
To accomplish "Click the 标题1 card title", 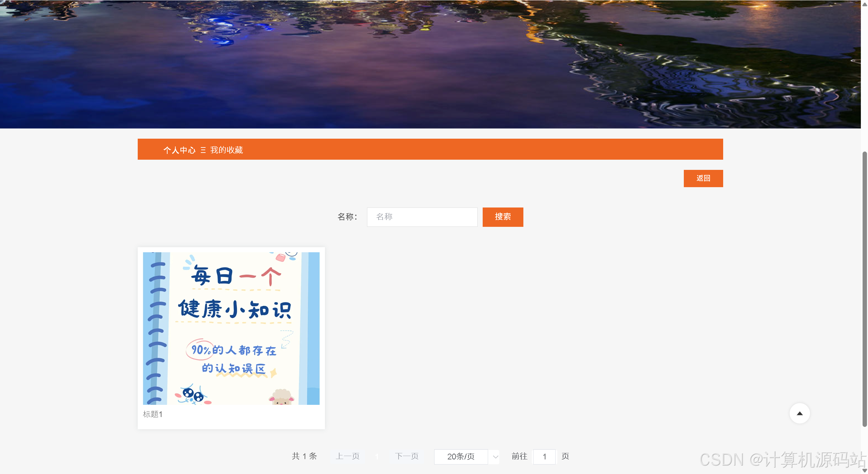I will pyautogui.click(x=153, y=414).
